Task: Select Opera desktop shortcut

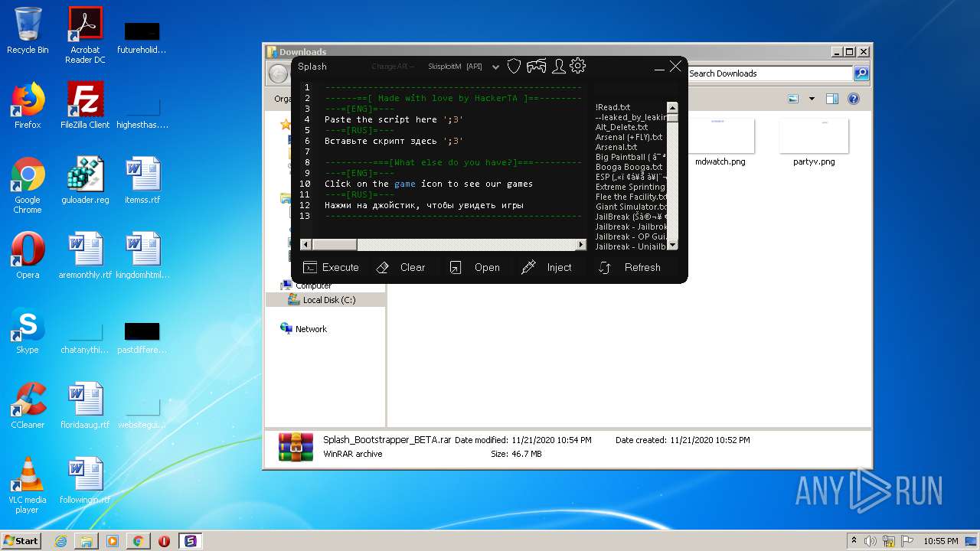Action: (x=28, y=256)
